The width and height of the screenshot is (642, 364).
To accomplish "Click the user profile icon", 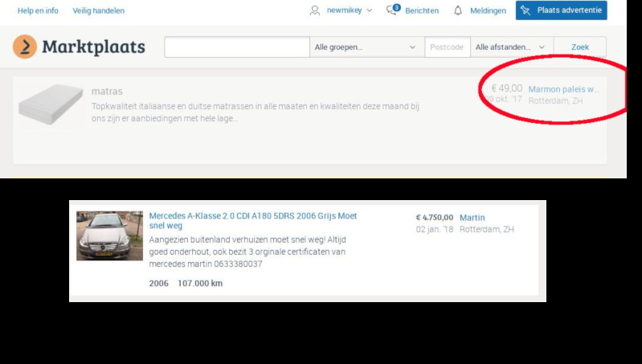I will [315, 10].
